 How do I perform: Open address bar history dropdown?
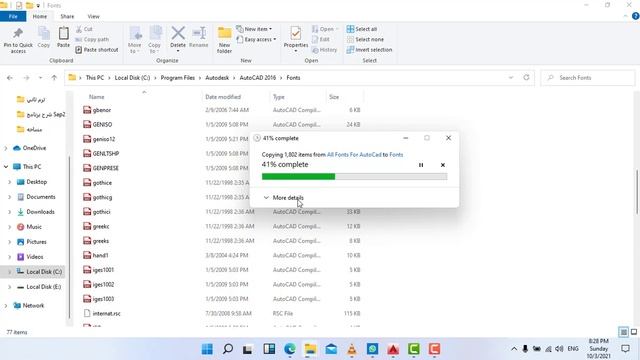pos(511,78)
